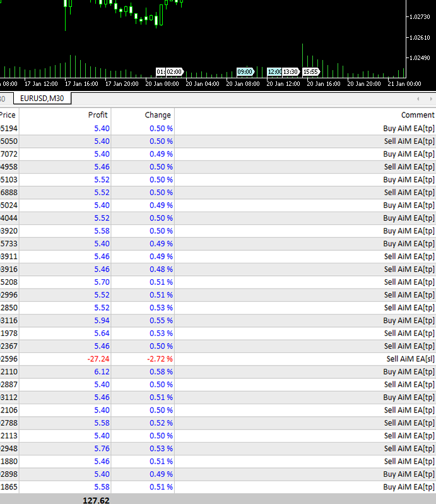Click the 21 Jan 00:00 time axis label
Viewport: 436px width, 504px height.
tap(404, 84)
